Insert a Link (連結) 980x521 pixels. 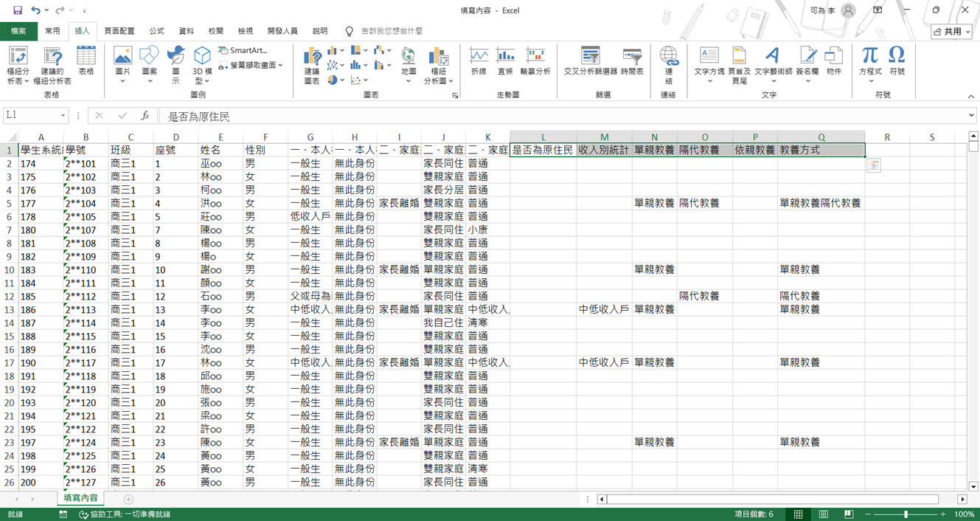coord(669,65)
